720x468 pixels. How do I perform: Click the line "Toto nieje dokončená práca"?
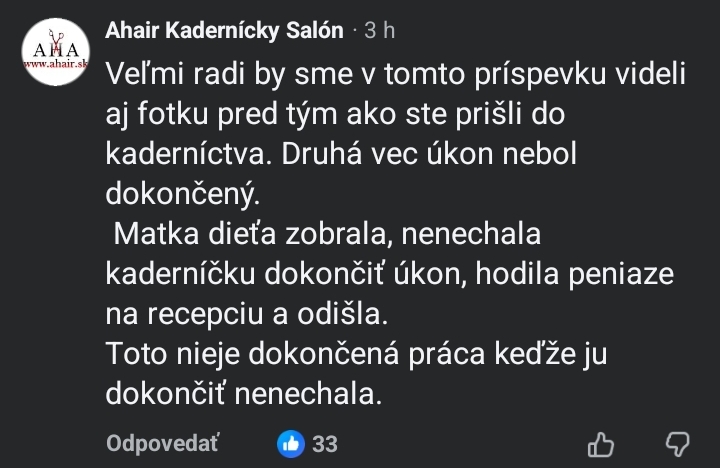coord(344,353)
